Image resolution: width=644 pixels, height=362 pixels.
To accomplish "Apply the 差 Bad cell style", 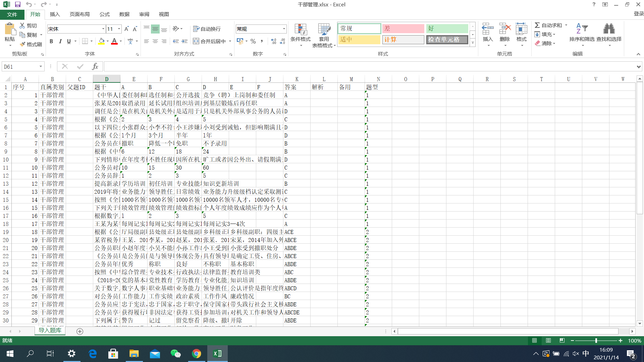I will tap(403, 28).
